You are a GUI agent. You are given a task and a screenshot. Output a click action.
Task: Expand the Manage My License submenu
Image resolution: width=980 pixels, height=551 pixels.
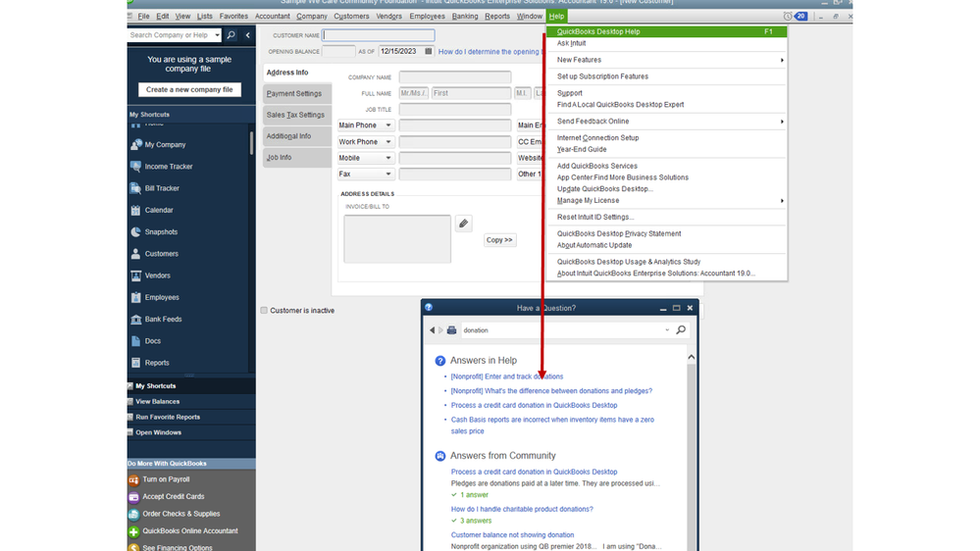tap(782, 201)
